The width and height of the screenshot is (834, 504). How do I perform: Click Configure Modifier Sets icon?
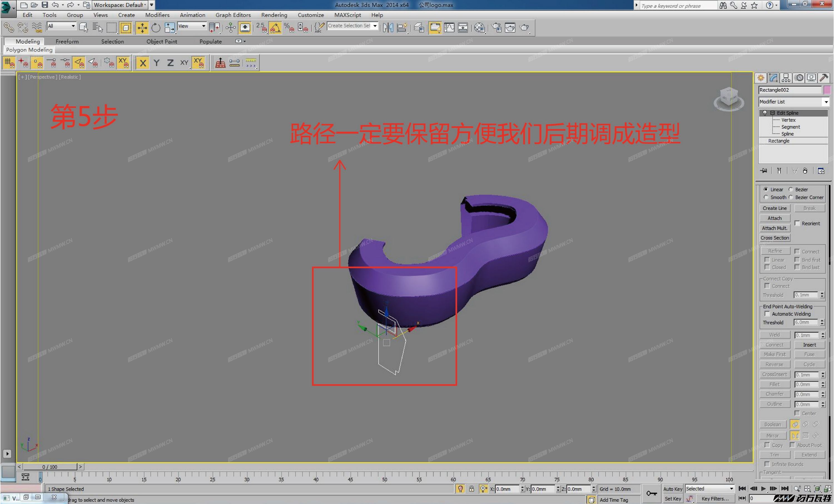(x=821, y=171)
